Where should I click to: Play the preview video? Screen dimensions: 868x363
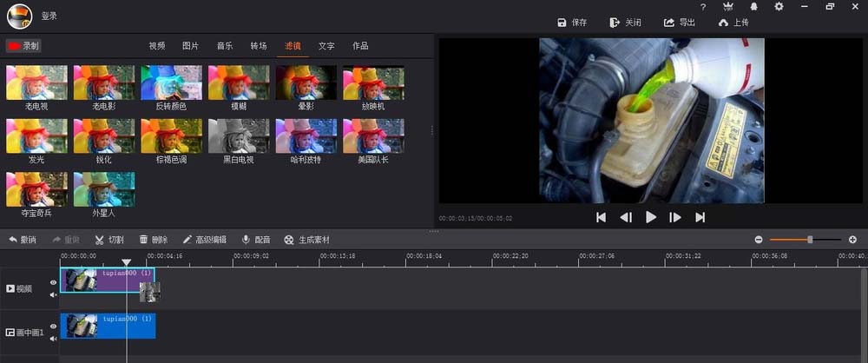tap(651, 217)
